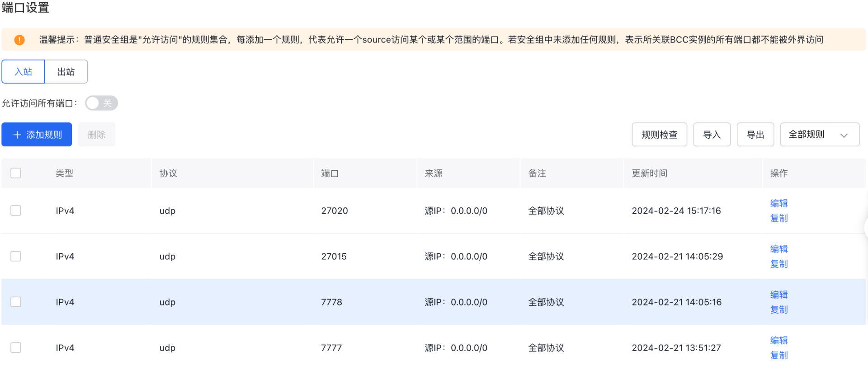The height and width of the screenshot is (370, 868).
Task: Edit the port 27020 rule
Action: pos(778,203)
